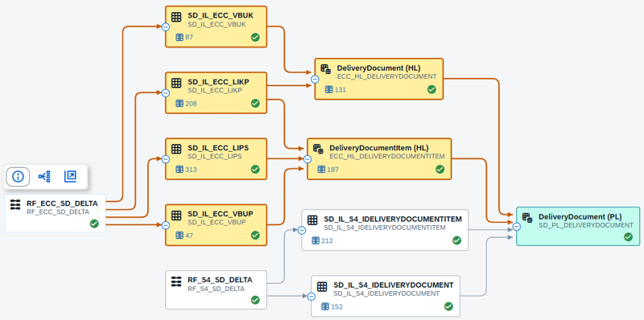Image resolution: width=644 pixels, height=320 pixels.
Task: Click the table icon on SD_IL_ECC_LIPS
Action: 176,149
